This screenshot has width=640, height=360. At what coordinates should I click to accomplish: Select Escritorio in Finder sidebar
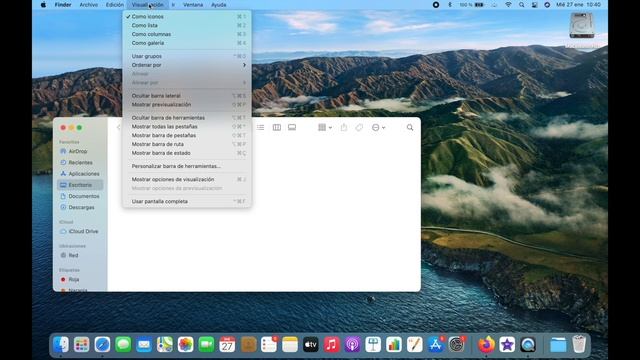(x=80, y=185)
